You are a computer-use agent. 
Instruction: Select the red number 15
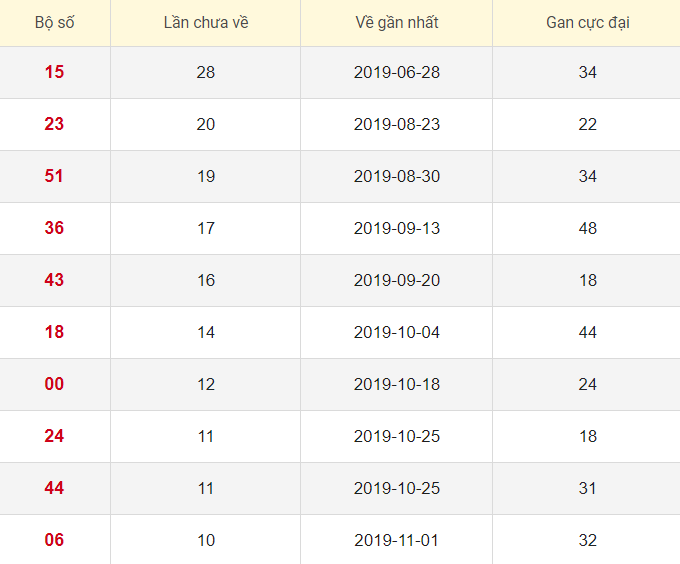click(54, 72)
